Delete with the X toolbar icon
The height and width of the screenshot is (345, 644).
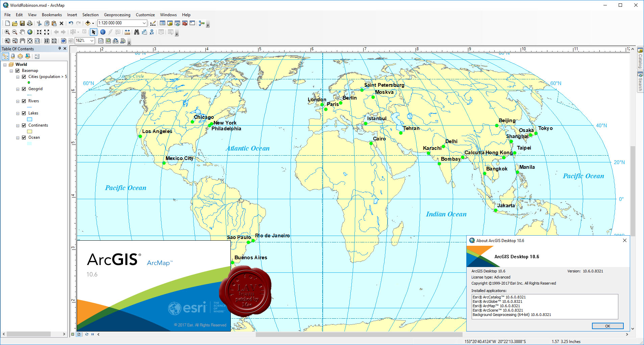tap(61, 23)
